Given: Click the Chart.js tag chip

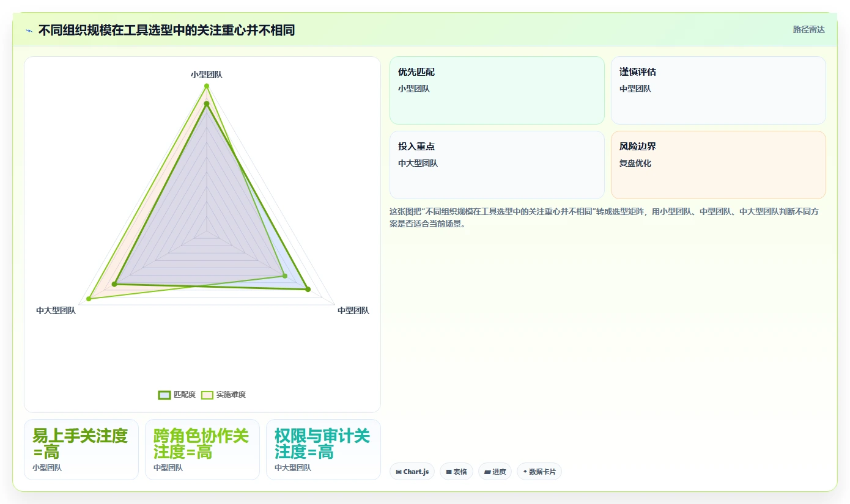Looking at the screenshot, I should (x=412, y=472).
